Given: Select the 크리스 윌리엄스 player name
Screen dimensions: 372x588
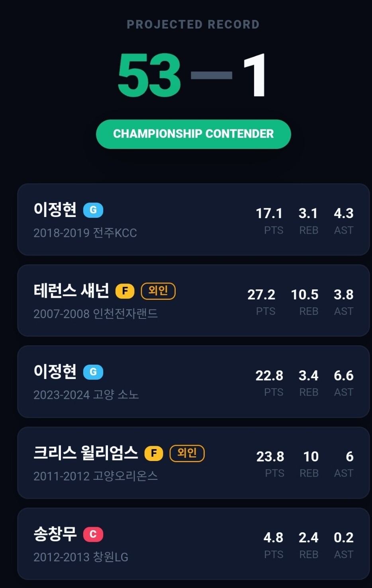Looking at the screenshot, I should (86, 453).
